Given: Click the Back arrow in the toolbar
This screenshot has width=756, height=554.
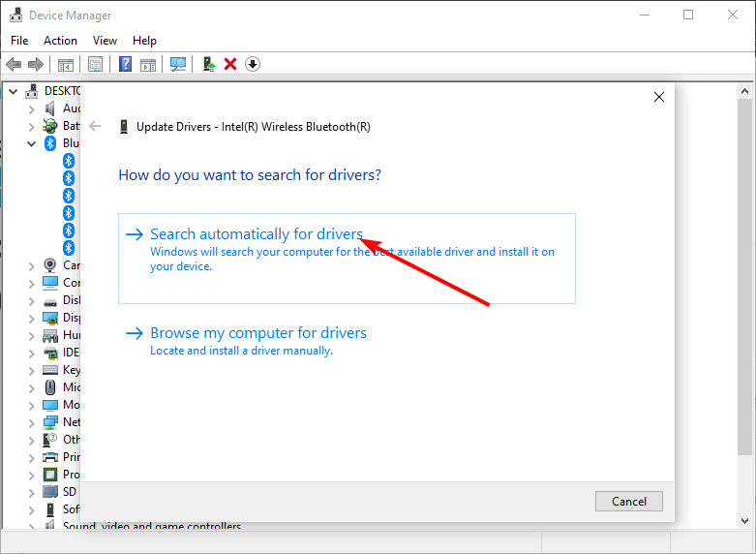Looking at the screenshot, I should click(14, 64).
